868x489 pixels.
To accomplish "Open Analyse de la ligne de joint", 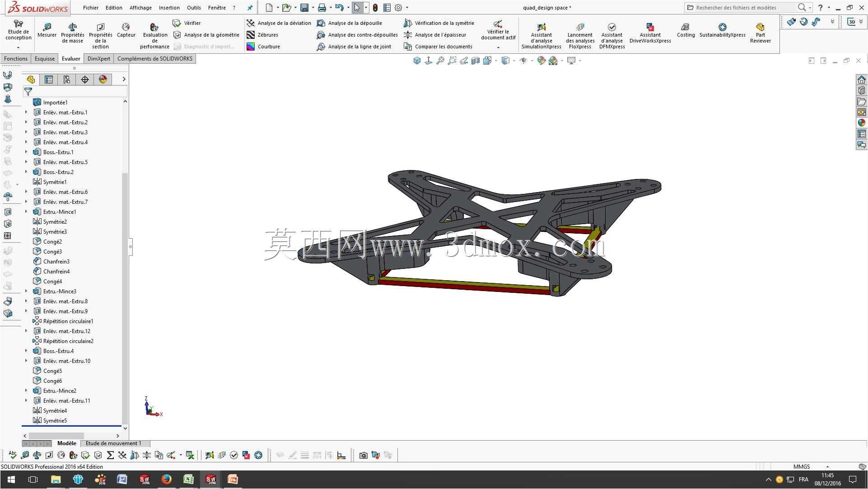I will pyautogui.click(x=354, y=47).
